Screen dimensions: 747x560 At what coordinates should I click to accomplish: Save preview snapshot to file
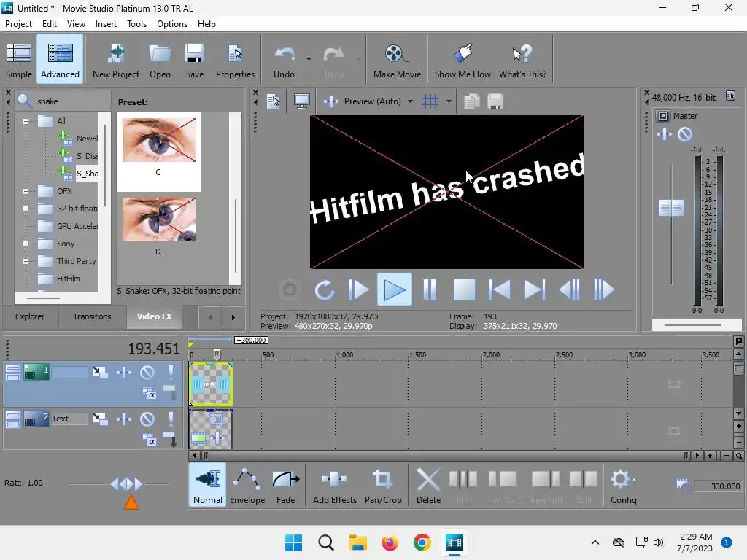[x=495, y=101]
